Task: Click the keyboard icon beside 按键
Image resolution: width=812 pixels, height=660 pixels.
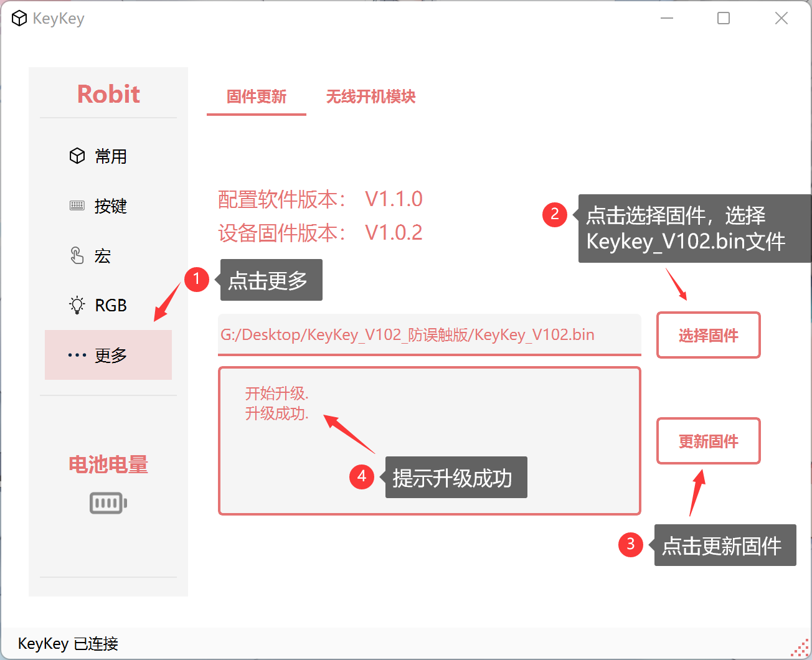Action: coord(77,205)
